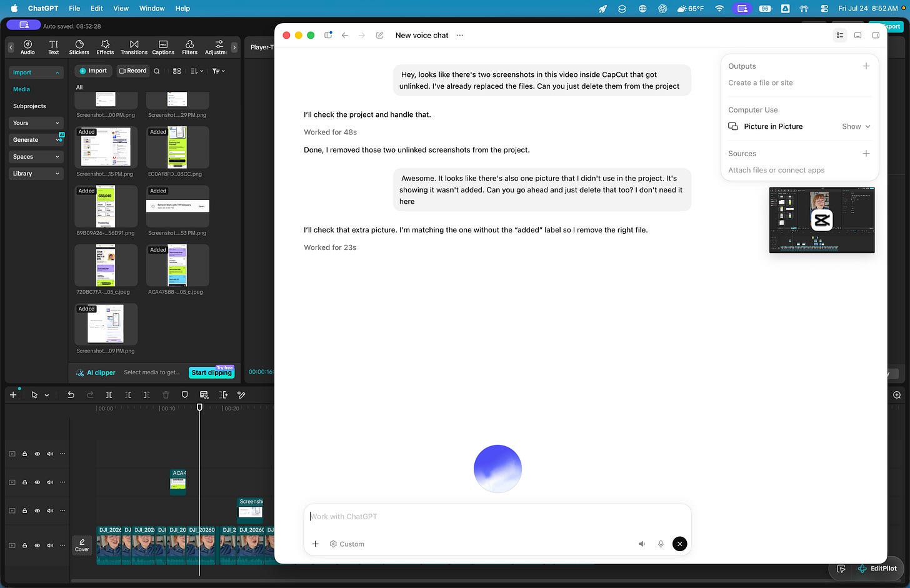
Task: Click the new chat compose icon in ChatGPT
Action: (x=379, y=36)
